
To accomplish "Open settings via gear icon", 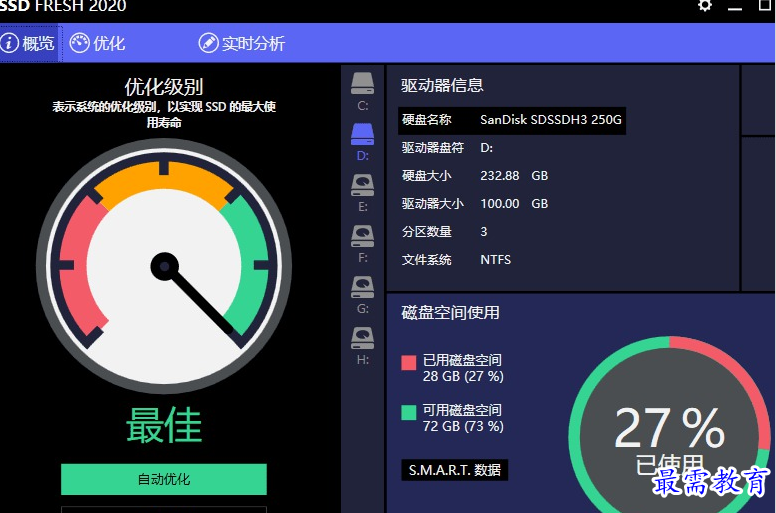I will [x=705, y=5].
